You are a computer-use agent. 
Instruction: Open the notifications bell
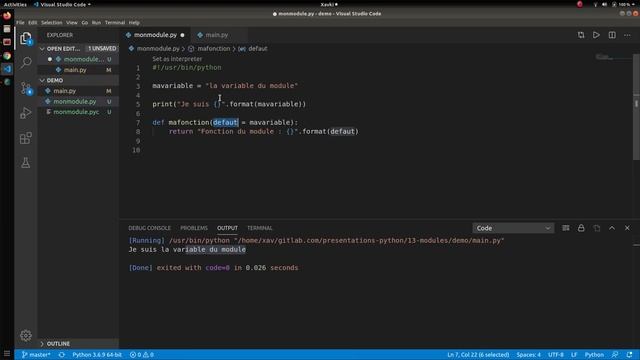click(x=629, y=355)
